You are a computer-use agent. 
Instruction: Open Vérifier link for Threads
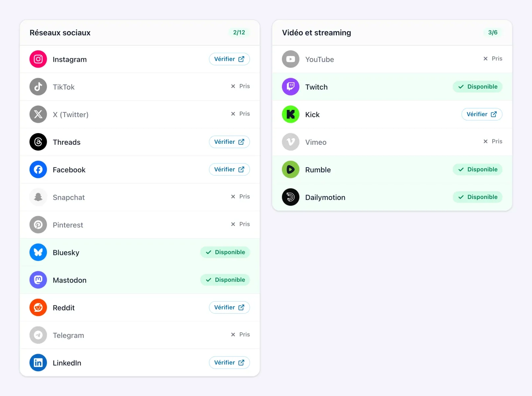pos(229,142)
